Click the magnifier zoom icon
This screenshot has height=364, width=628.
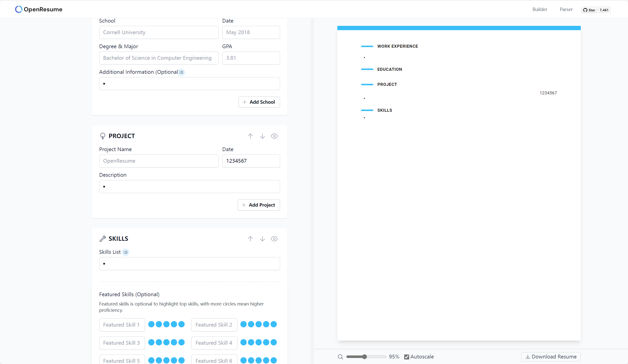pyautogui.click(x=340, y=357)
